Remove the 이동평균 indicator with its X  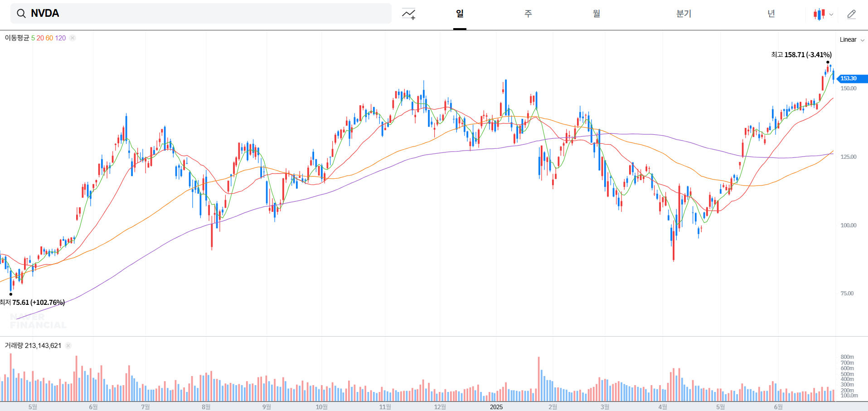pyautogui.click(x=73, y=38)
